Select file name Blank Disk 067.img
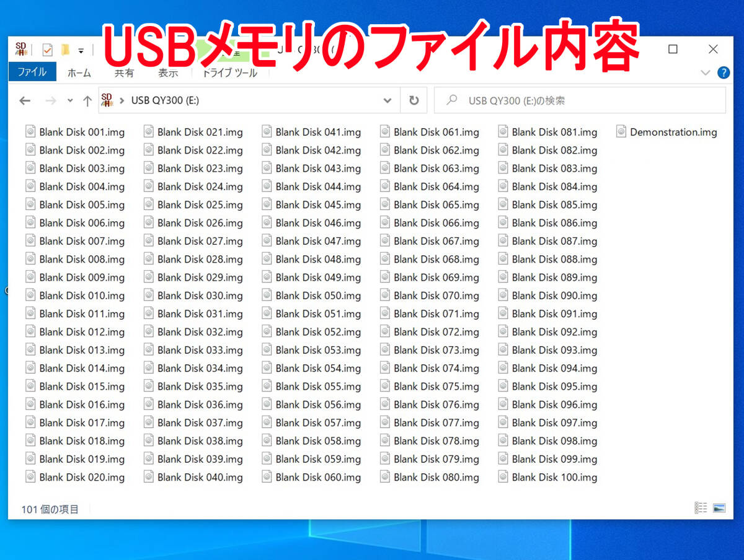The image size is (744, 560). coord(436,241)
